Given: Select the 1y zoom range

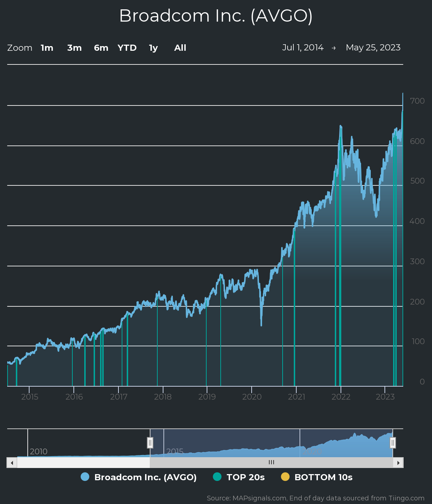Looking at the screenshot, I should tap(153, 48).
